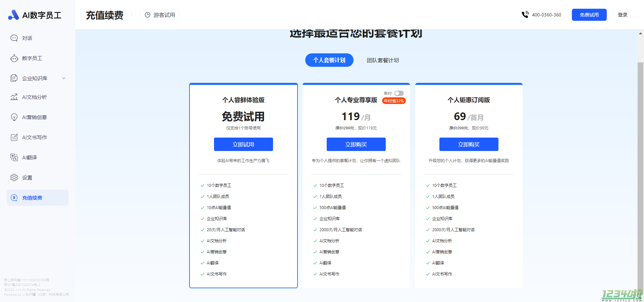Click the 企业知识库 document icon

(14, 78)
